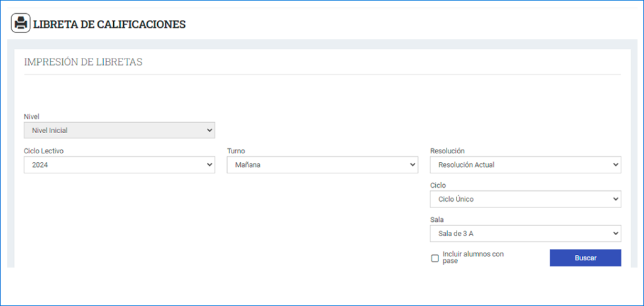Open the Sala dropdown showing Sala de 3 A
This screenshot has height=306, width=644.
tap(526, 233)
